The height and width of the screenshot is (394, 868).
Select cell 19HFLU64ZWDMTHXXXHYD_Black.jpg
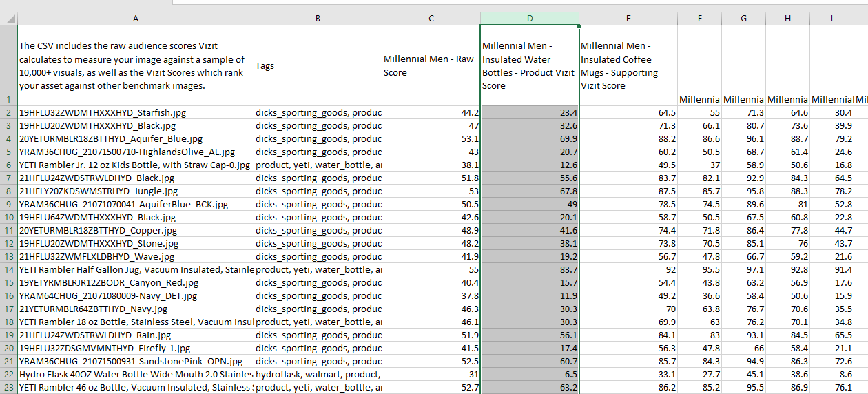coord(135,217)
